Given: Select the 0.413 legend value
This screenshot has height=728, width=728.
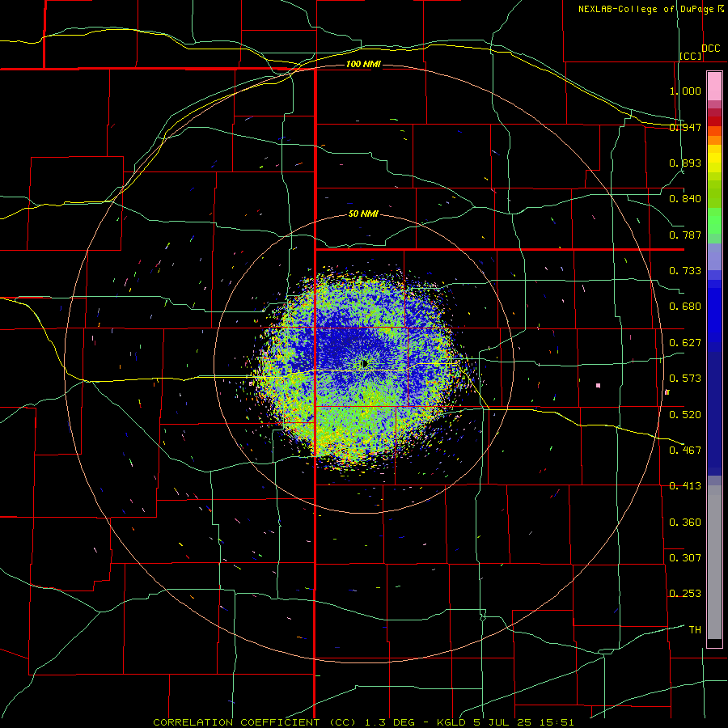Looking at the screenshot, I should 685,486.
